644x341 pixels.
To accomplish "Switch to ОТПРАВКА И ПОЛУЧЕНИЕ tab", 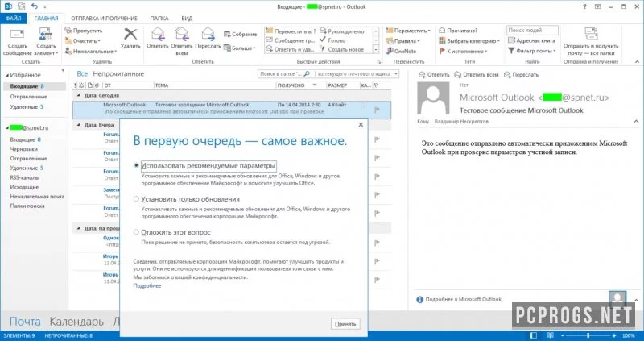I will pos(104,19).
